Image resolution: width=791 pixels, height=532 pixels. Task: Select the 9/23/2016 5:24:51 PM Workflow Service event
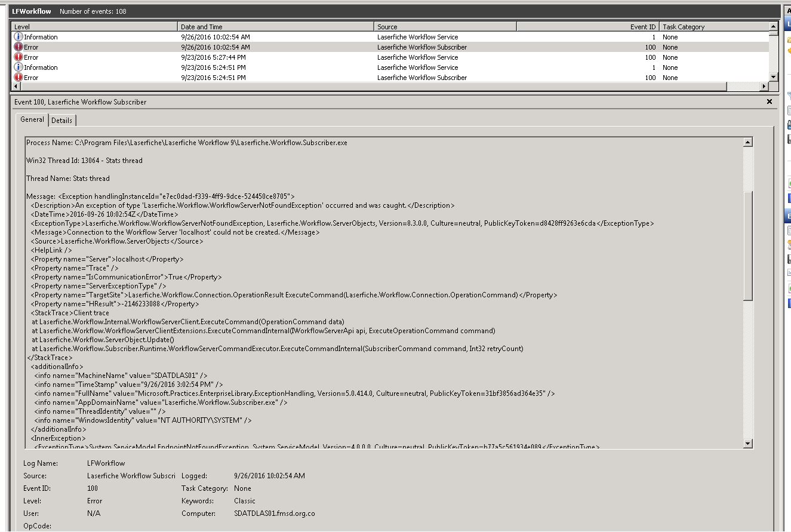pyautogui.click(x=390, y=67)
